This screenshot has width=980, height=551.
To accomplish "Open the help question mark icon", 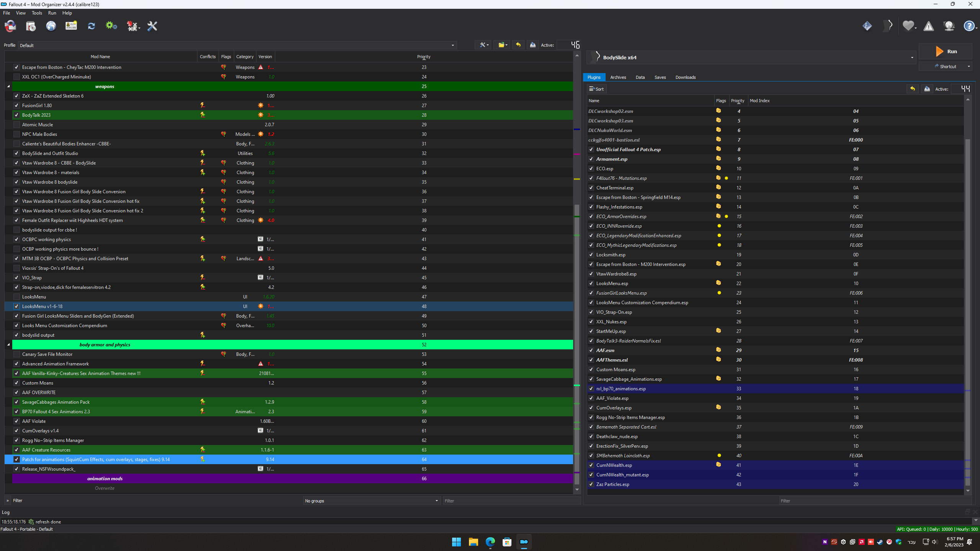I will coord(969,26).
